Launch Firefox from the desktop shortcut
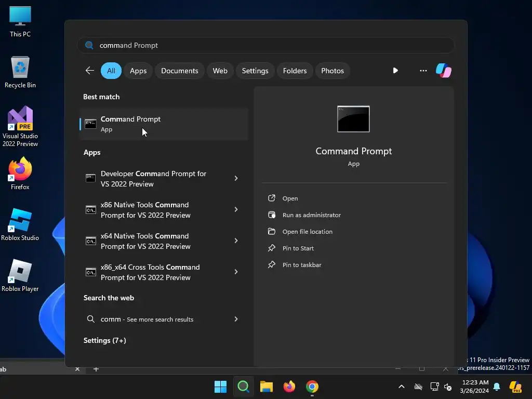Viewport: 532px width, 399px height. coord(20,174)
